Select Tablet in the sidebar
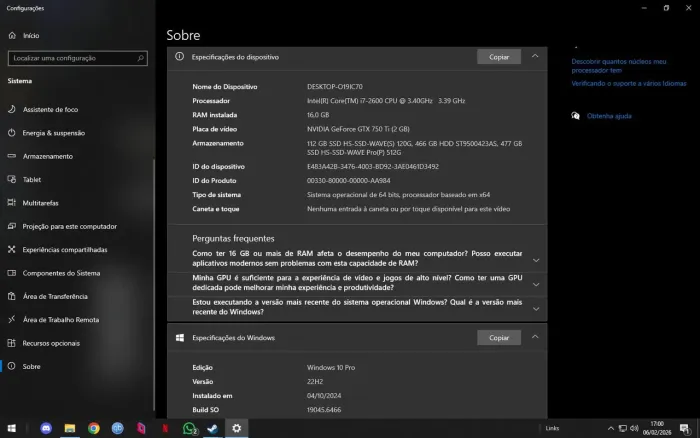This screenshot has width=700, height=438. pyautogui.click(x=32, y=179)
